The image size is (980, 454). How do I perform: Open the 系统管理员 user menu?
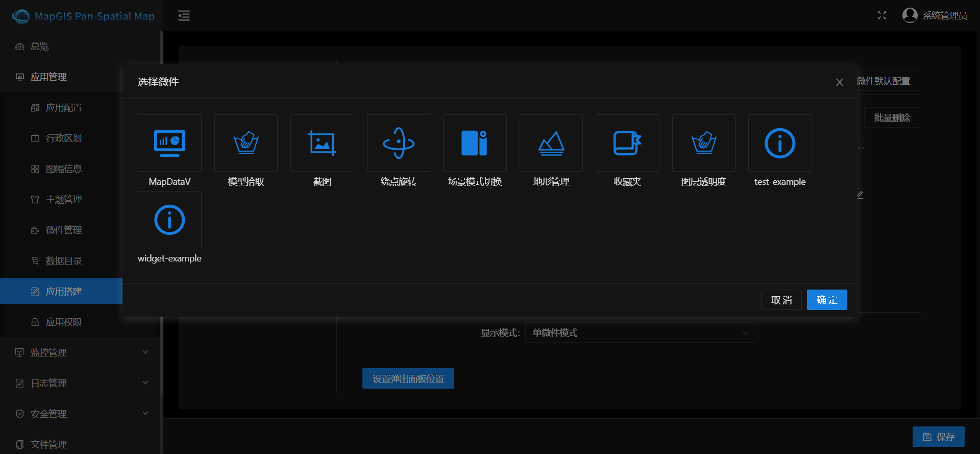pyautogui.click(x=935, y=15)
